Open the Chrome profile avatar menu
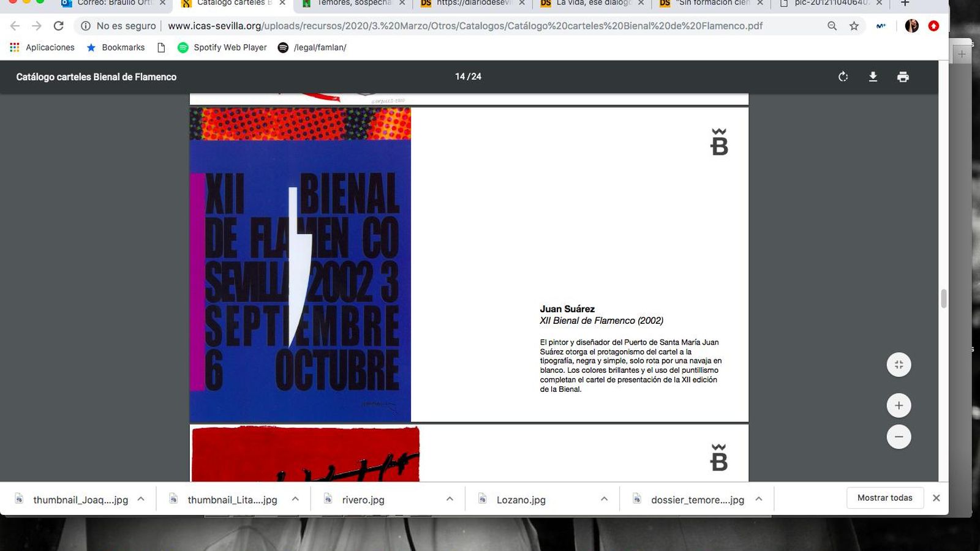 [912, 26]
